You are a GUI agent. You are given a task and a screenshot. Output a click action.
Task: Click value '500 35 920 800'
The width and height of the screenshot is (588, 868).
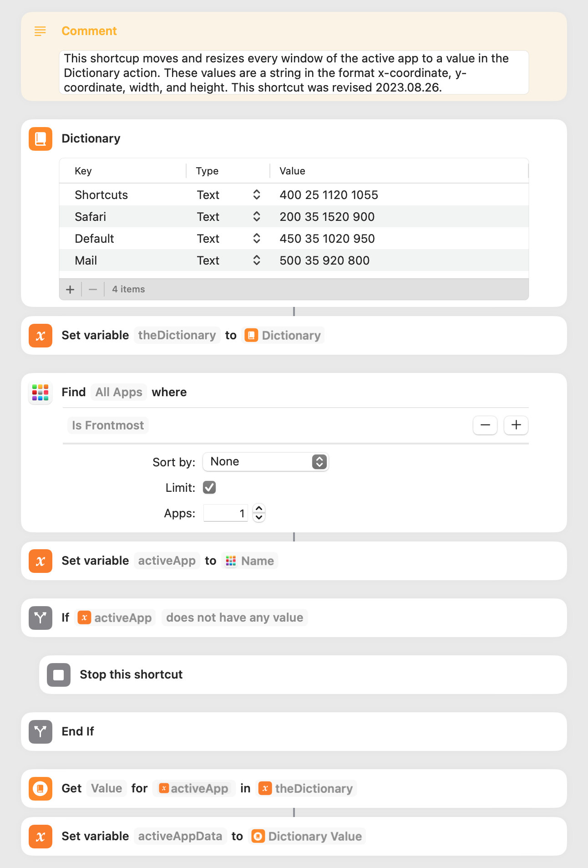pyautogui.click(x=324, y=260)
